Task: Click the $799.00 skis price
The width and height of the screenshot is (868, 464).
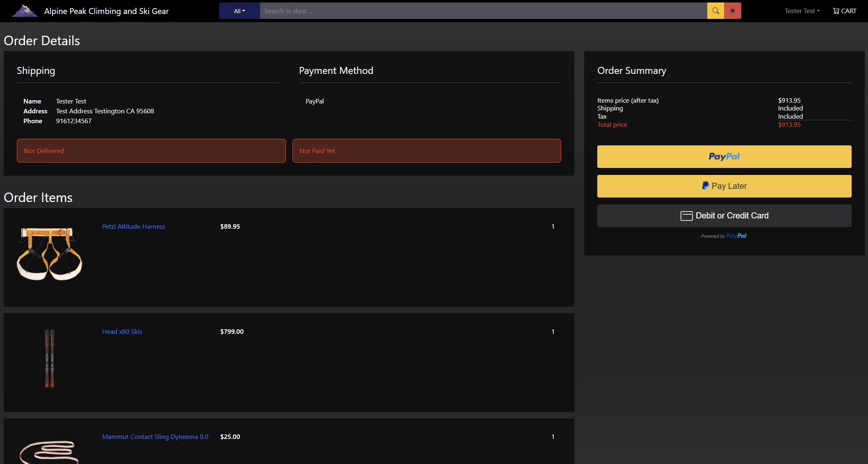Action: point(232,332)
